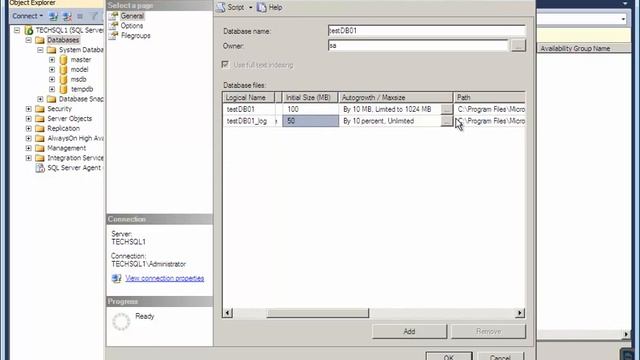The image size is (640, 360).
Task: Open the View connection properties link
Action: tap(164, 278)
